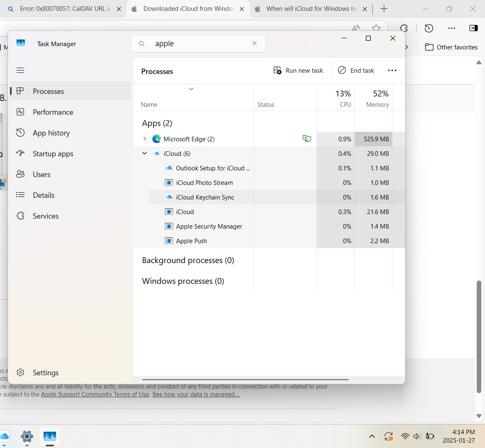Open 'See how your data is managed' link
This screenshot has width=485, height=448.
196,394
